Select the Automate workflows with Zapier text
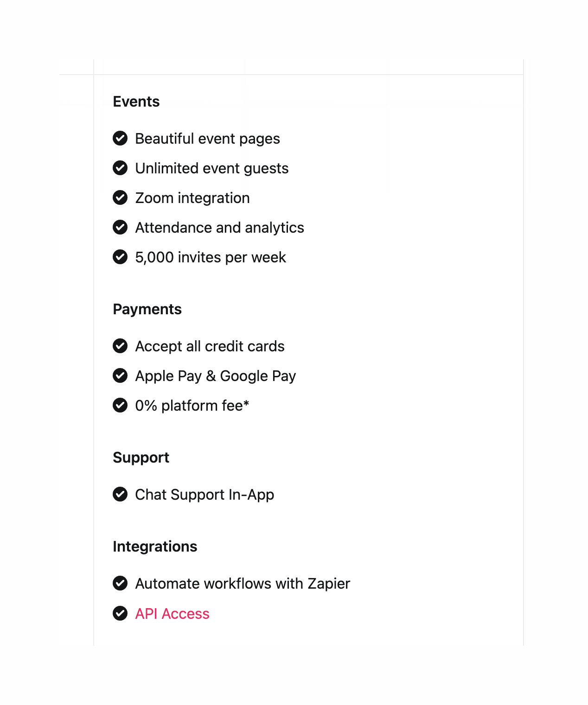 pyautogui.click(x=243, y=584)
